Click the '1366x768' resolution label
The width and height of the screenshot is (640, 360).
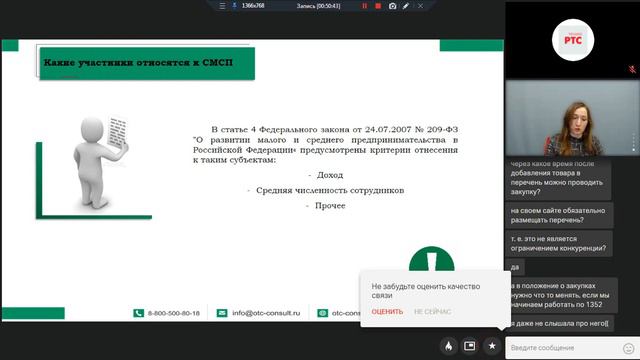click(253, 6)
